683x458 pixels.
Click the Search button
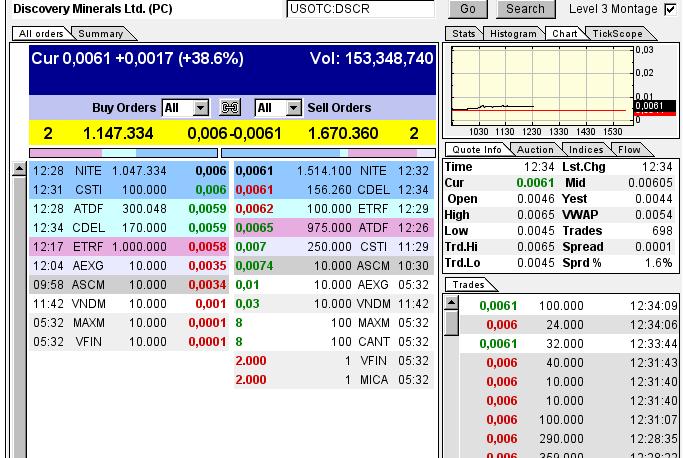coord(525,9)
